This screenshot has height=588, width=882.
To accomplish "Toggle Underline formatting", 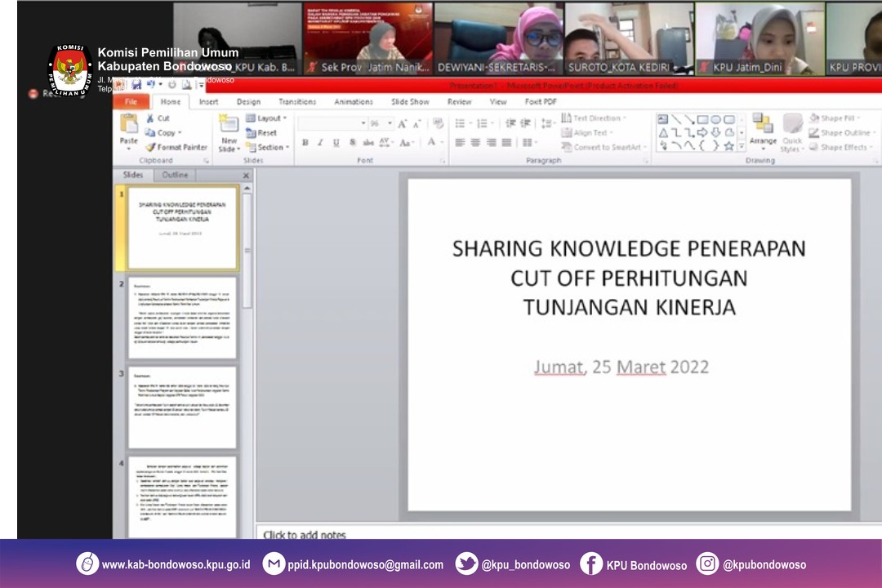I will tap(335, 143).
